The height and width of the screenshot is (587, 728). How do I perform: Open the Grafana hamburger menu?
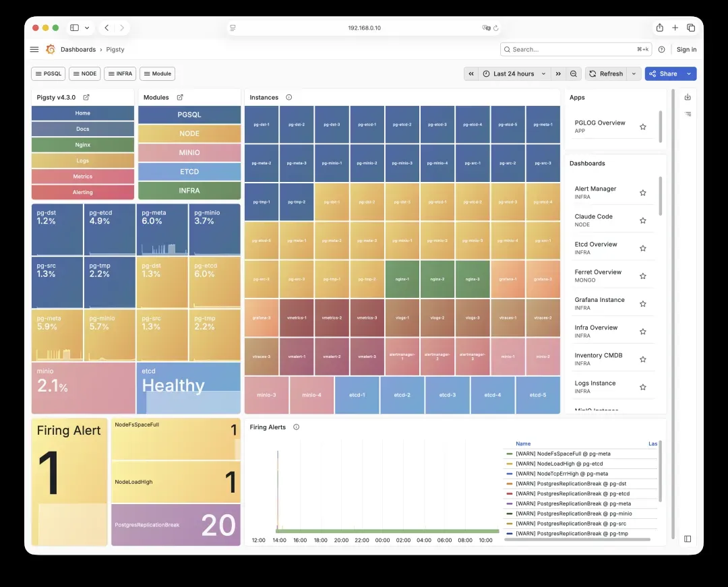34,49
